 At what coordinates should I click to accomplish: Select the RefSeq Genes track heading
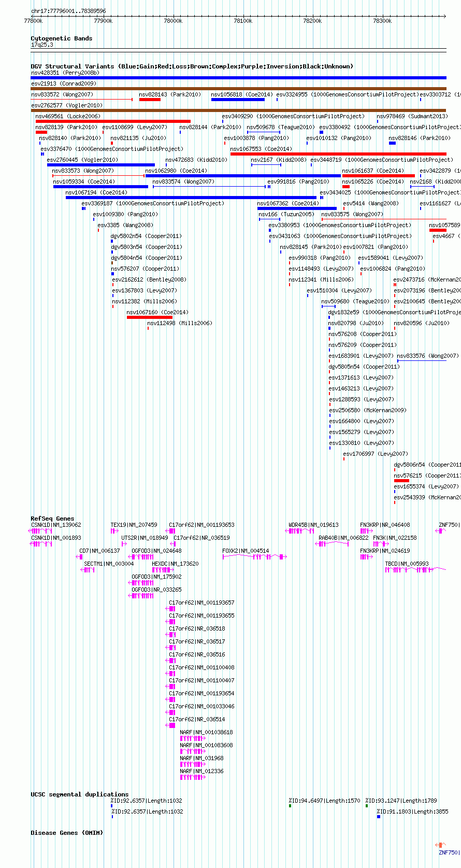[x=52, y=519]
